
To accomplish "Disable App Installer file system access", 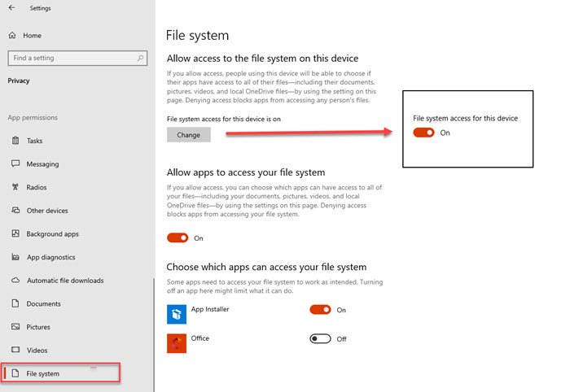I will pyautogui.click(x=321, y=310).
